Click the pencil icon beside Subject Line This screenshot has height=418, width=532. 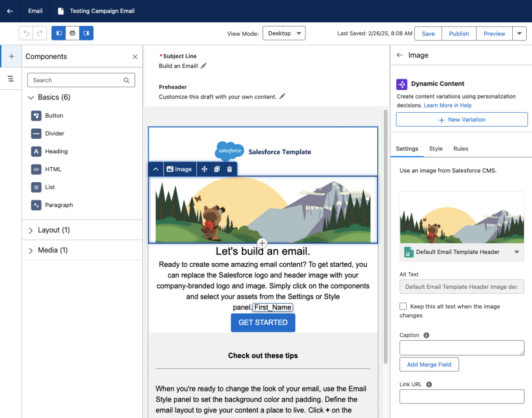(x=204, y=66)
